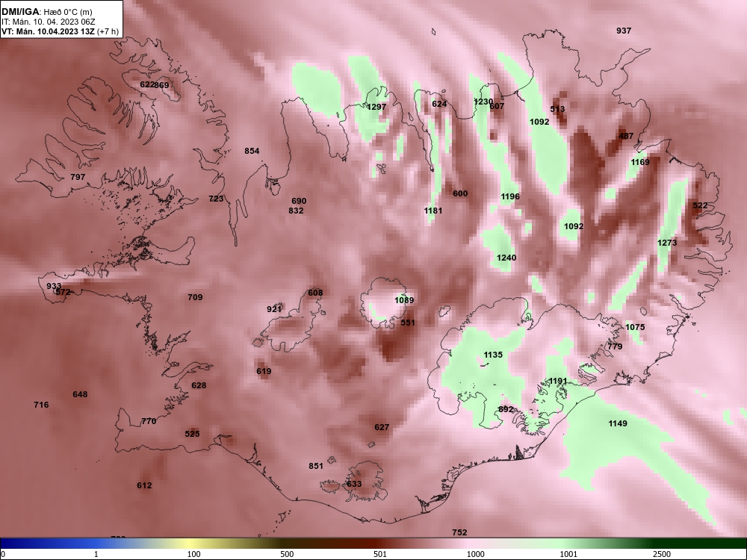Click the map value 607
This screenshot has height=560, width=747.
497,106
